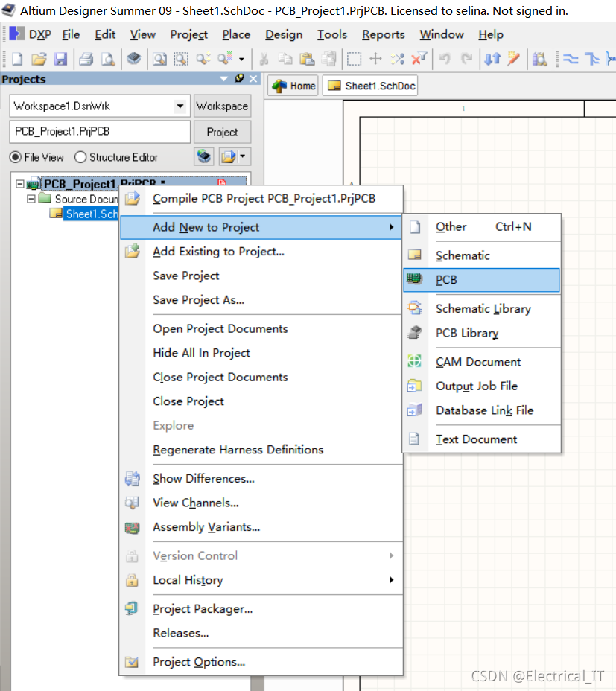This screenshot has width=616, height=691.
Task: Click the place bus icon
Action: coord(592,59)
